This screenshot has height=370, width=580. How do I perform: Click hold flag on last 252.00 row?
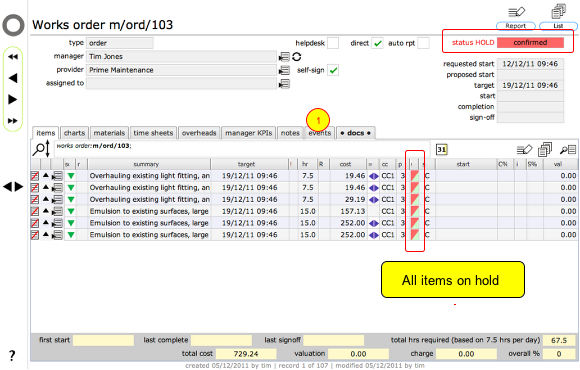coord(414,235)
